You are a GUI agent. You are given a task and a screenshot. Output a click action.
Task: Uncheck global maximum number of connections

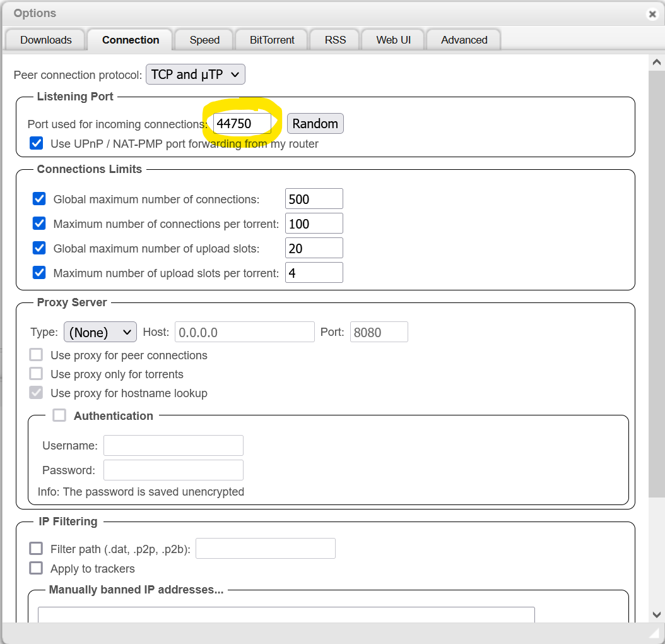coord(39,199)
